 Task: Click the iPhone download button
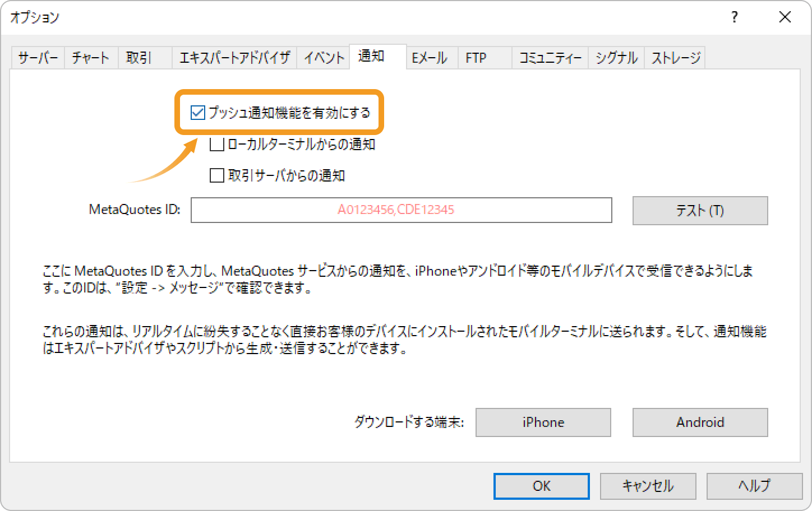[x=543, y=422]
